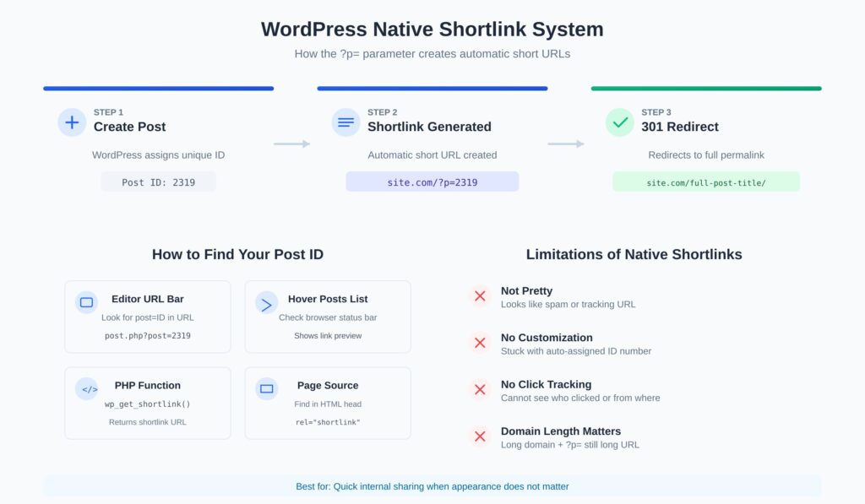Click the Editor URL Bar window icon
The image size is (865, 504).
tap(86, 302)
